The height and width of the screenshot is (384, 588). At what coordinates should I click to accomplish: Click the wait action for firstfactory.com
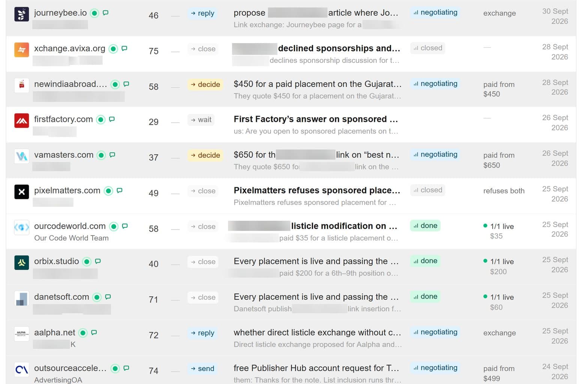pyautogui.click(x=201, y=120)
